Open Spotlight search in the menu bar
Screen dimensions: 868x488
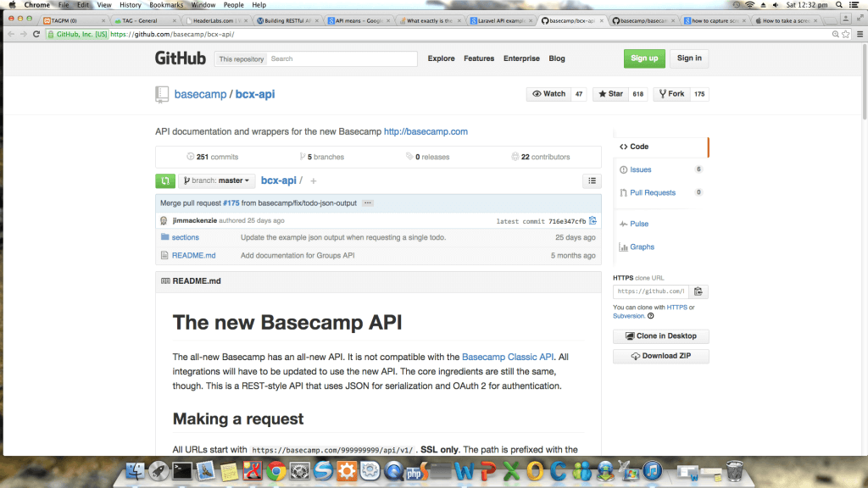(839, 5)
